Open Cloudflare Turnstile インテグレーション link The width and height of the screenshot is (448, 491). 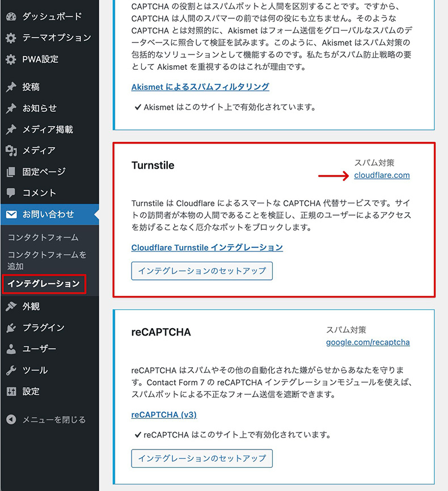pyautogui.click(x=207, y=247)
